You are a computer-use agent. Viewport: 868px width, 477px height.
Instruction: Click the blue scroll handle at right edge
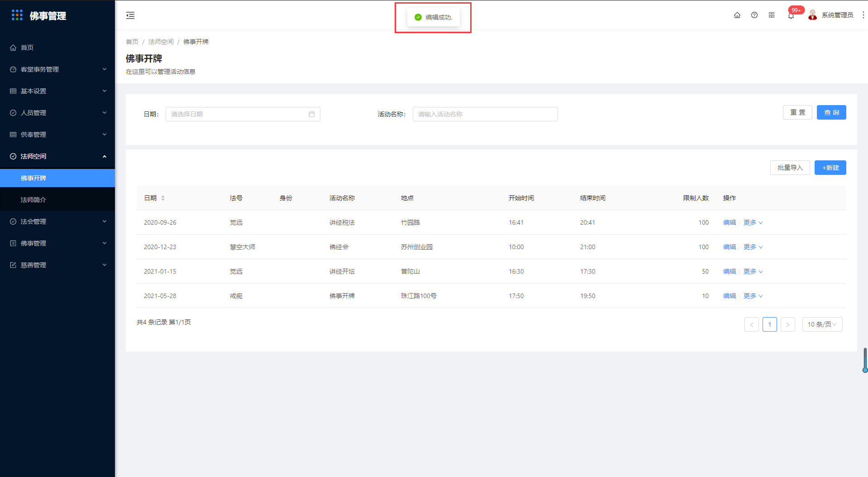click(865, 360)
